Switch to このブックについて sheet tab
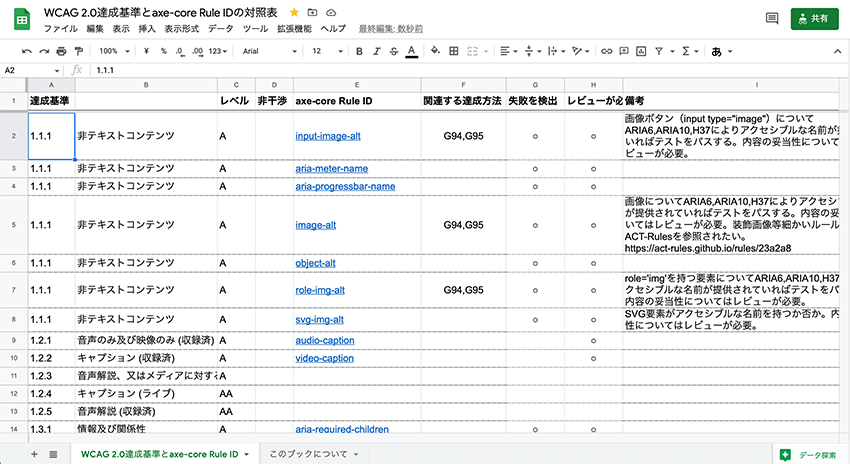 313,454
